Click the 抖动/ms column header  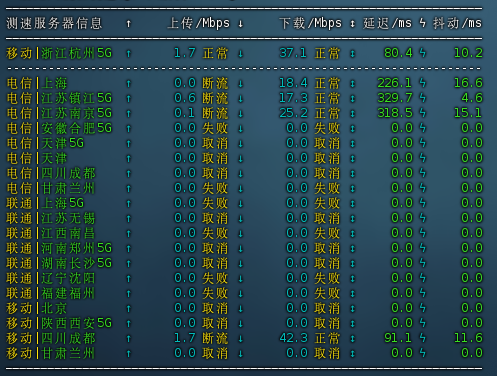(x=457, y=23)
